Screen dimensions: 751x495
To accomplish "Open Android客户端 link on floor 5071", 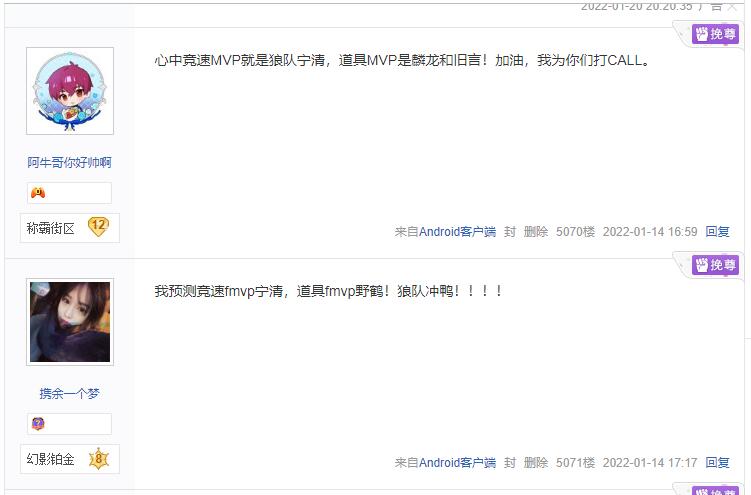I will click(457, 463).
